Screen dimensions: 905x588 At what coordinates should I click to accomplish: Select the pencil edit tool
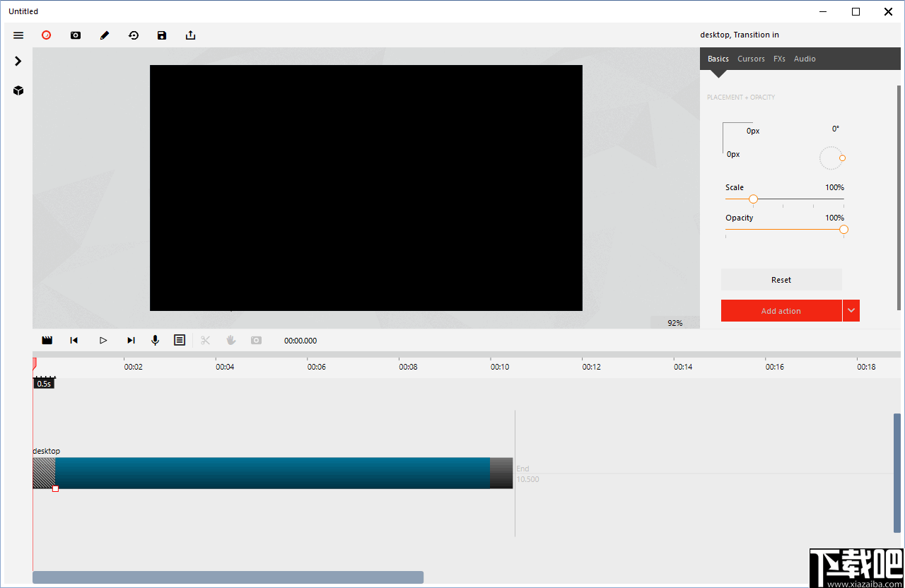[105, 35]
